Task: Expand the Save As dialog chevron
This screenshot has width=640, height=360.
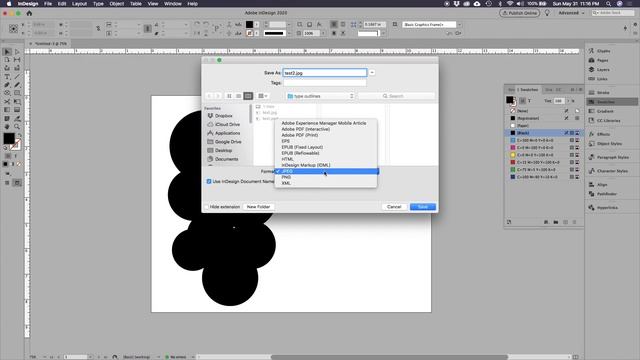Action: click(372, 73)
